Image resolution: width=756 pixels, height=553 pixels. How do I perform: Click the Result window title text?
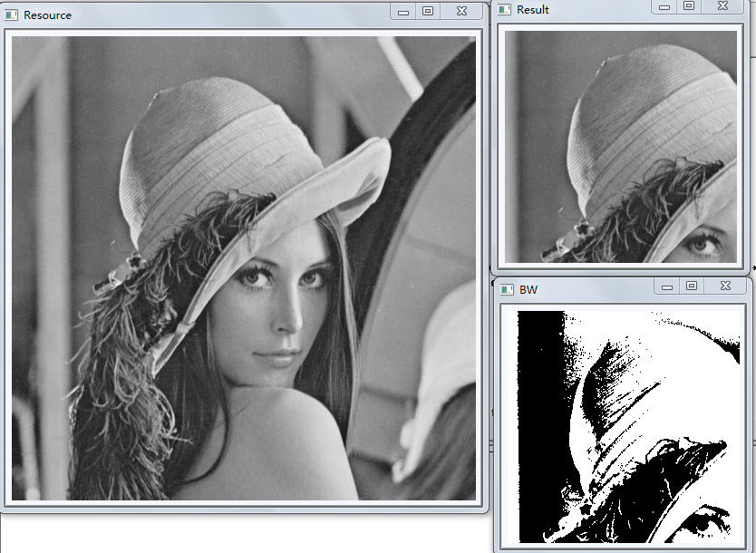point(533,10)
